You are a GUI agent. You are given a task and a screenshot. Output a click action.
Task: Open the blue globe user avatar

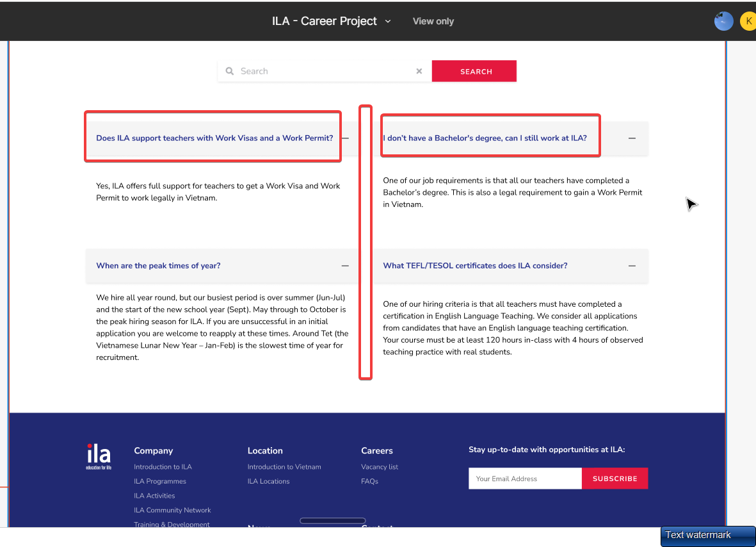pos(723,21)
